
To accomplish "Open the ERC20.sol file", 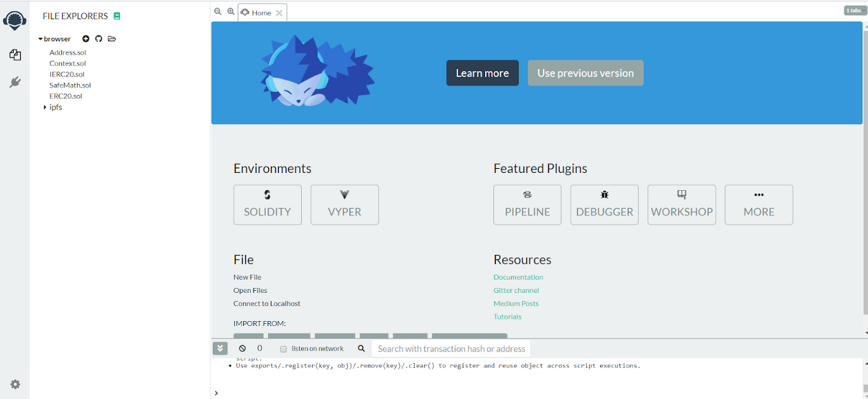I will (x=65, y=96).
